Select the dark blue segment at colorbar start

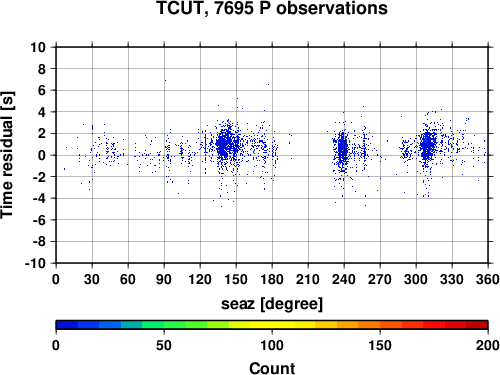(67, 325)
